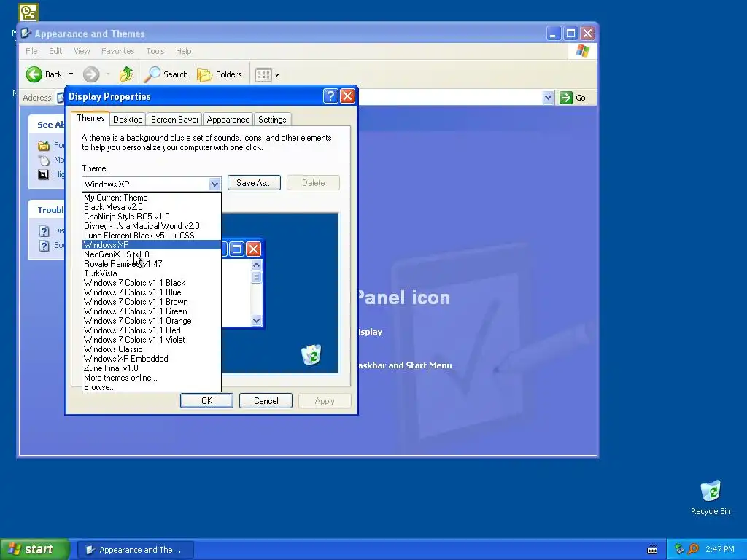Click the Save As... button

(x=254, y=183)
